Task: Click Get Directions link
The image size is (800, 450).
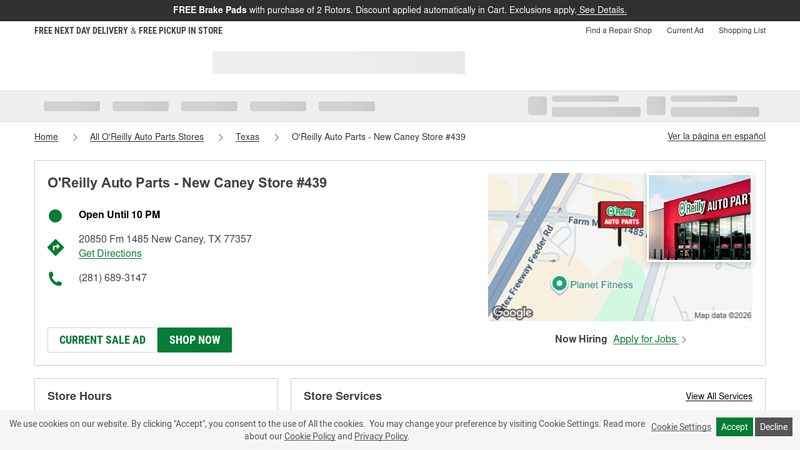Action: 110,254
